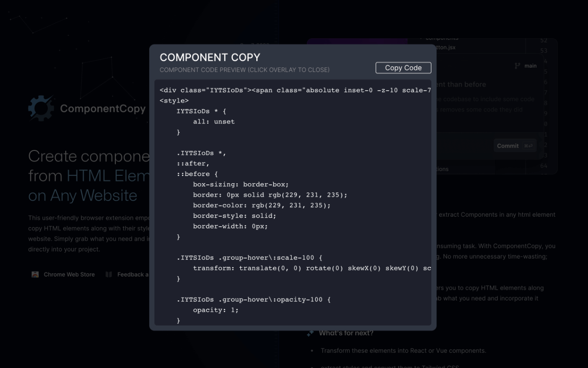The width and height of the screenshot is (588, 368).
Task: Click the main branch label
Action: coord(531,66)
